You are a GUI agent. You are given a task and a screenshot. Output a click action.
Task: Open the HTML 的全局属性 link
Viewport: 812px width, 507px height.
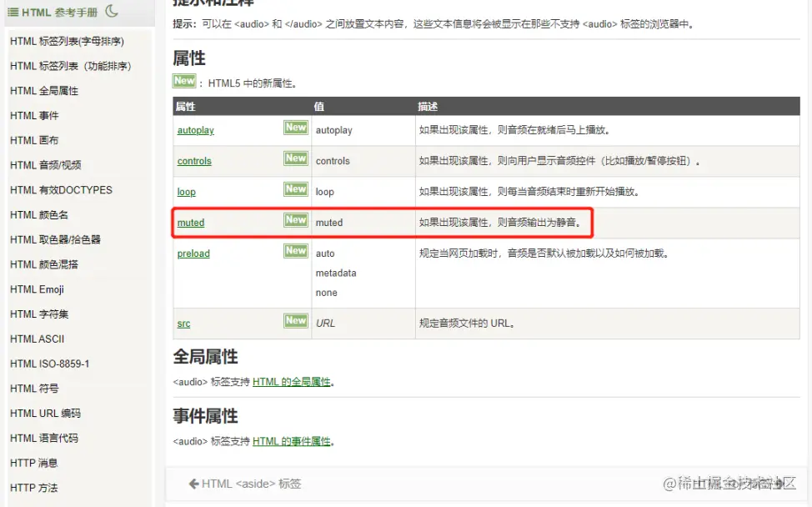(292, 382)
